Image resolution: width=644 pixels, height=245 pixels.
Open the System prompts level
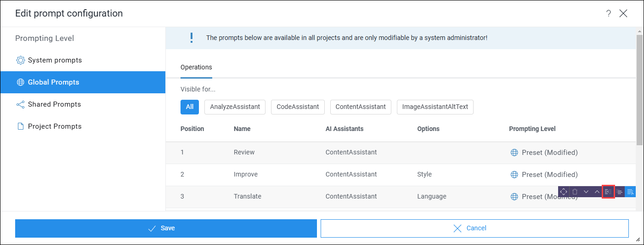(83, 60)
